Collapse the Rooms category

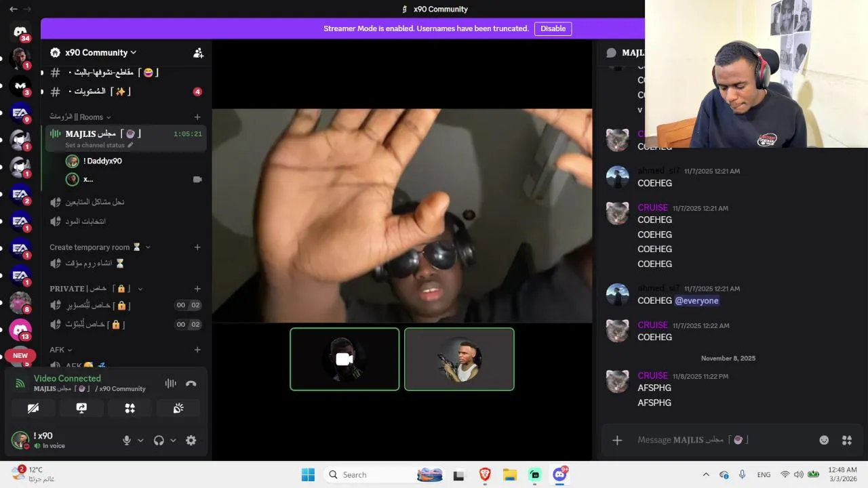point(80,117)
